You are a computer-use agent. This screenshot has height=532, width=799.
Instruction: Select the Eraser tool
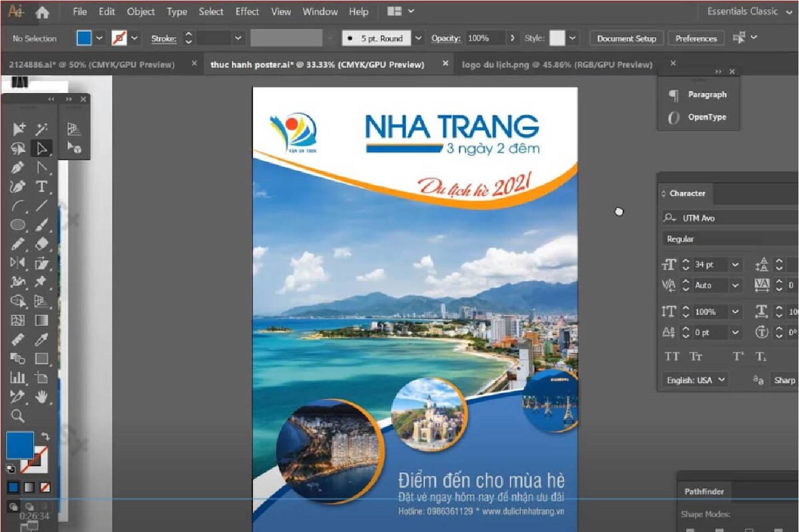42,244
